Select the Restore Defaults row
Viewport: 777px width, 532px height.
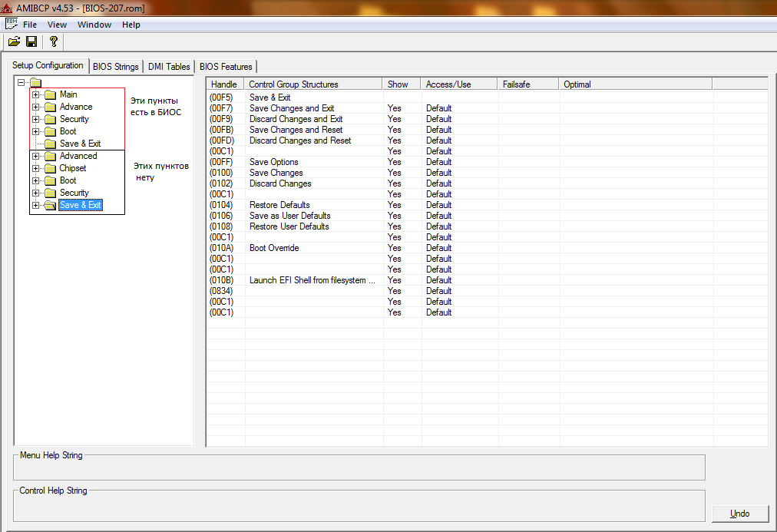(279, 205)
